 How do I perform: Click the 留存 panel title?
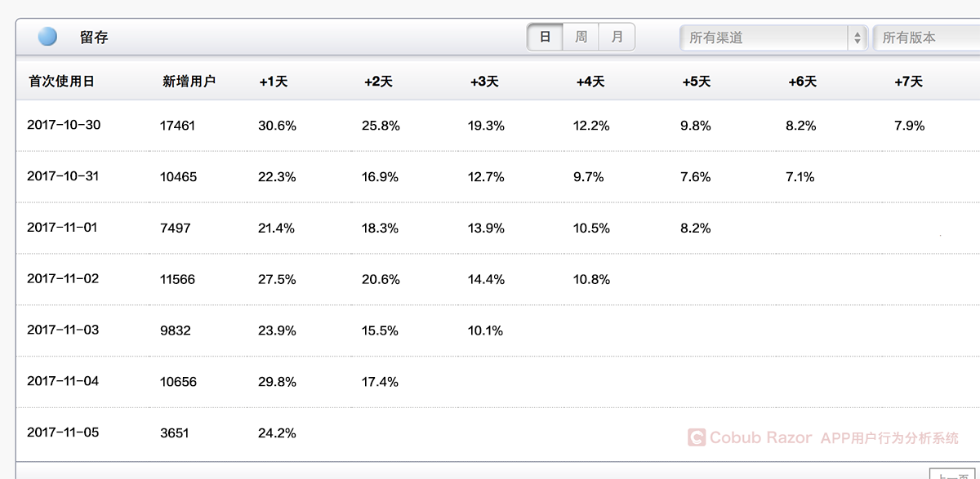[94, 38]
